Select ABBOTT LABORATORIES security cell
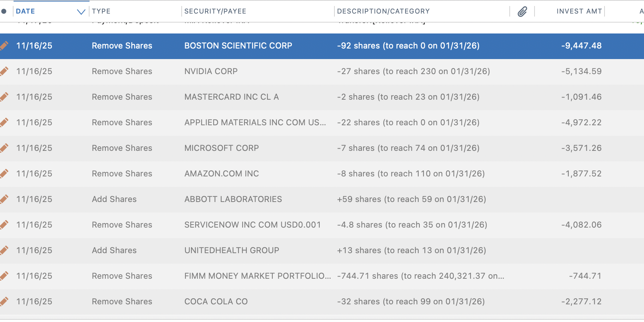644x322 pixels. pyautogui.click(x=233, y=199)
